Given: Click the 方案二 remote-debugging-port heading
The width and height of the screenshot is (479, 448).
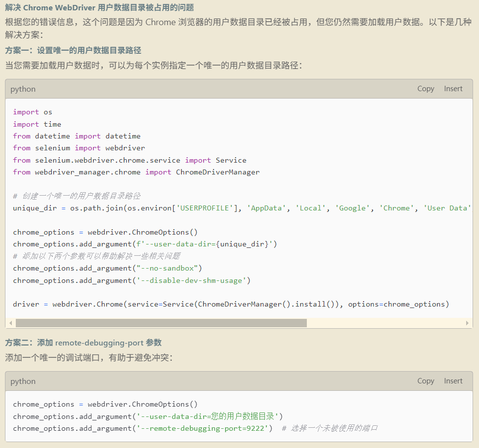Looking at the screenshot, I should (83, 343).
